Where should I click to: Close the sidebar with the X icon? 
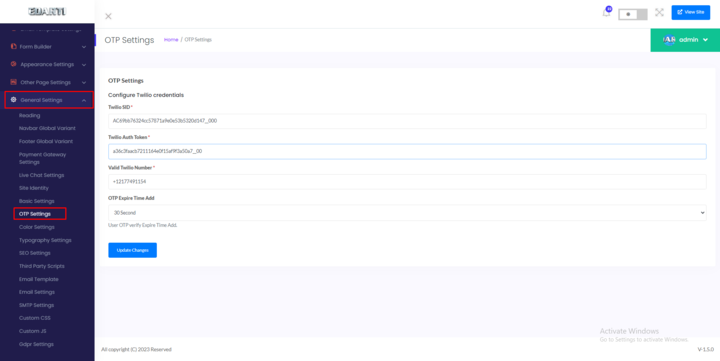point(108,17)
